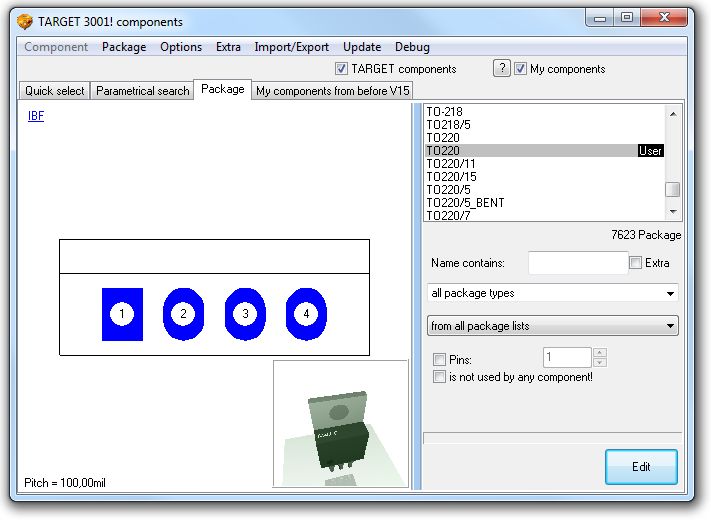Screen dimensions: 711x522
Task: Click the 'Name contains' text field
Action: 577,263
